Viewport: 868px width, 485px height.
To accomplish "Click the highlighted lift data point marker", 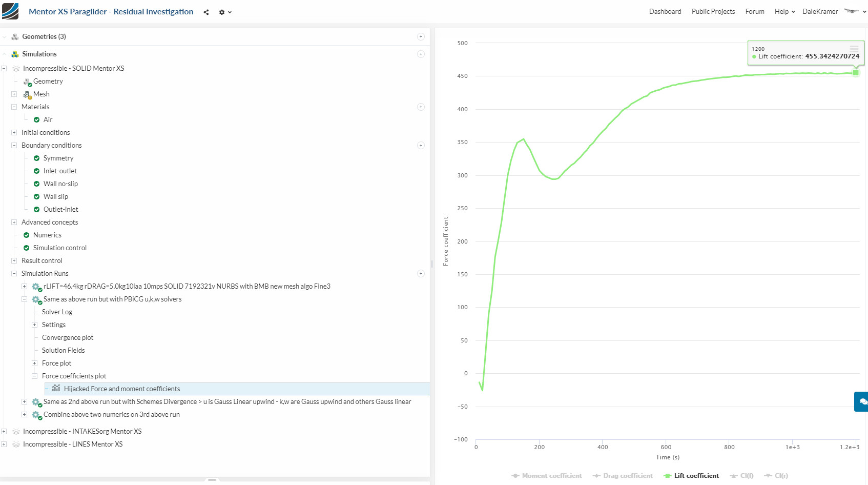I will pyautogui.click(x=855, y=73).
